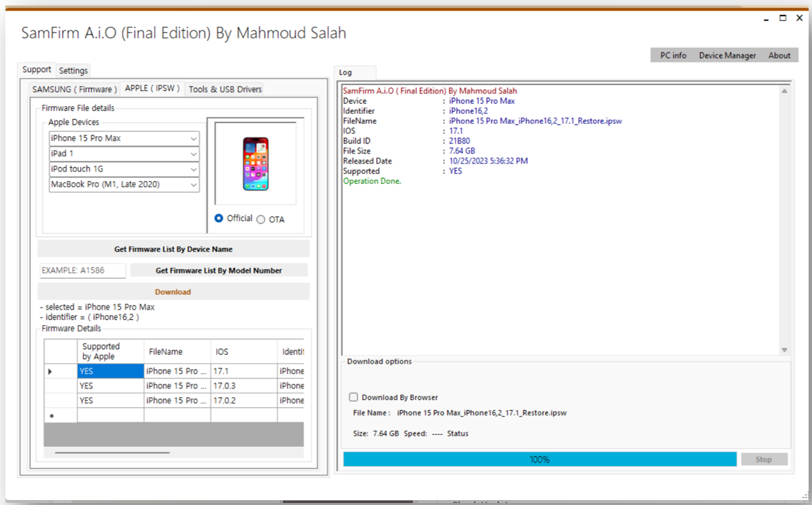
Task: Select the highlighted YES cell in the 17.1 row
Action: pos(110,371)
